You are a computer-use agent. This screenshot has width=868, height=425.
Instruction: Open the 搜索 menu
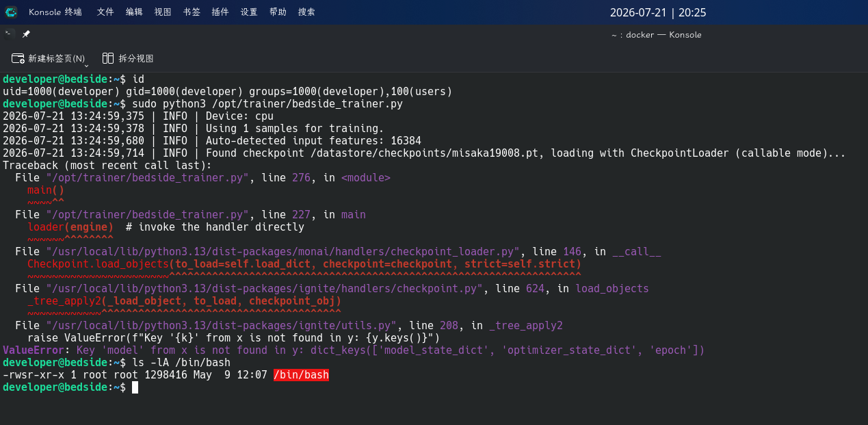click(x=306, y=12)
